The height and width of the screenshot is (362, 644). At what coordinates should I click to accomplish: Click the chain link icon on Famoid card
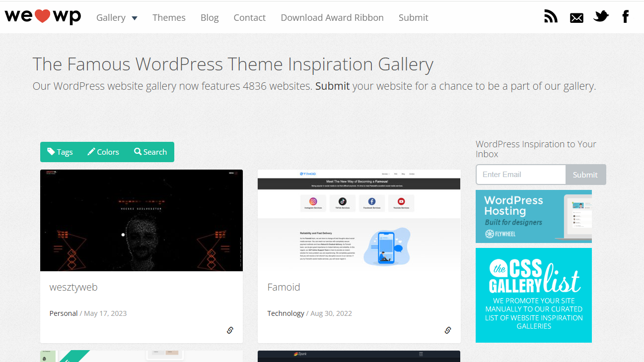tap(448, 330)
